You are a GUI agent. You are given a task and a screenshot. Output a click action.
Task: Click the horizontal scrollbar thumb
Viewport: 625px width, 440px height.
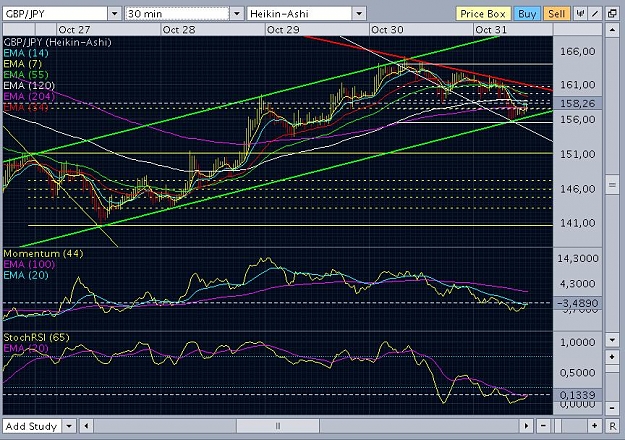click(278, 426)
